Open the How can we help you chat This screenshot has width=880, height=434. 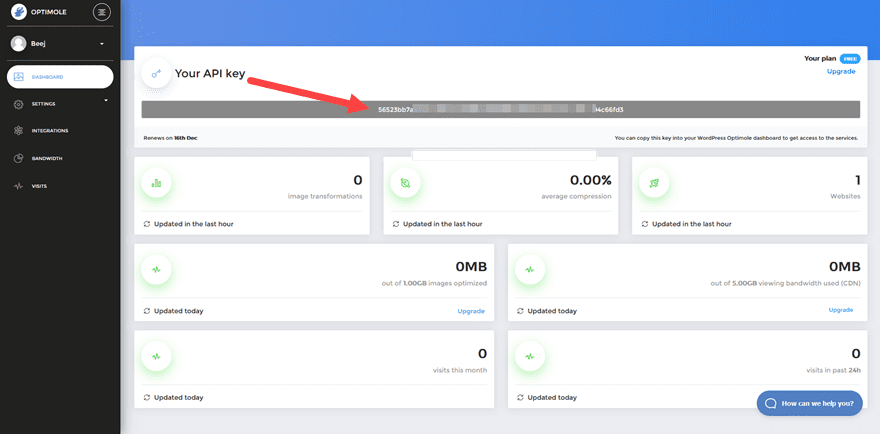click(x=809, y=403)
